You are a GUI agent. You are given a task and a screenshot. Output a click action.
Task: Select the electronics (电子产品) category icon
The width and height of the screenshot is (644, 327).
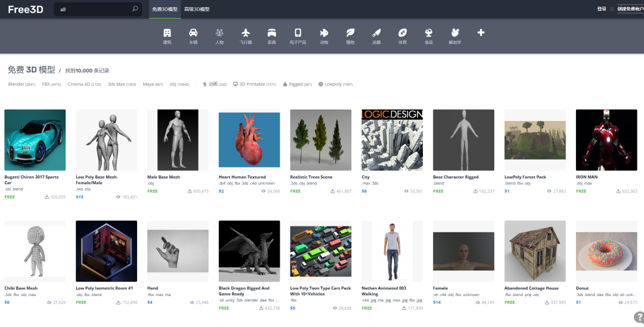[298, 33]
